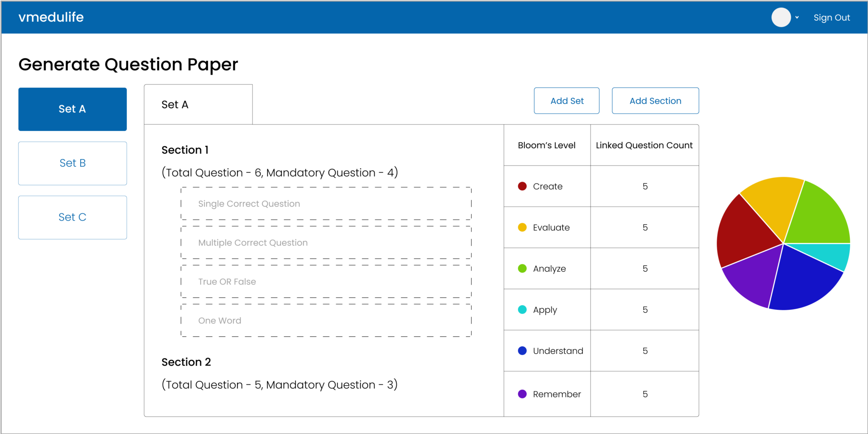Click the Remember purple Bloom's level dot

pos(522,394)
